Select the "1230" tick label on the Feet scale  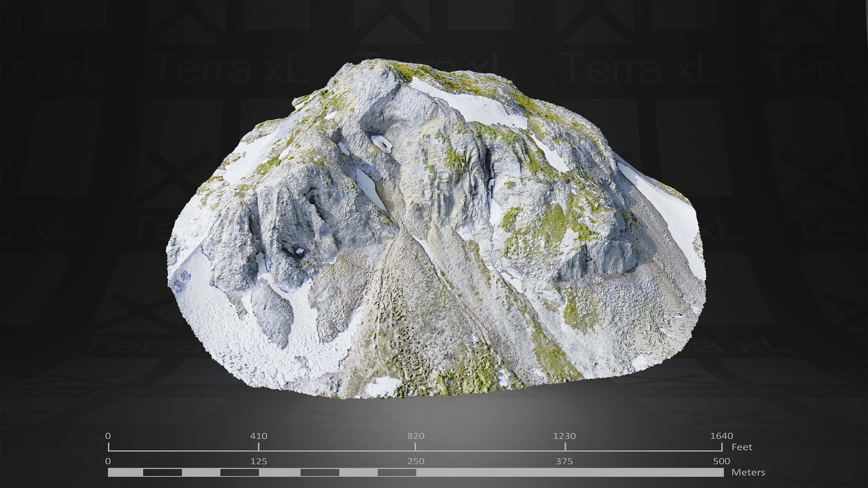coord(565,436)
